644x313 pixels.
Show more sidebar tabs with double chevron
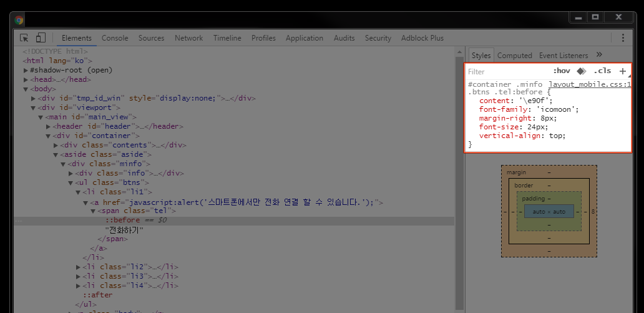pyautogui.click(x=599, y=55)
